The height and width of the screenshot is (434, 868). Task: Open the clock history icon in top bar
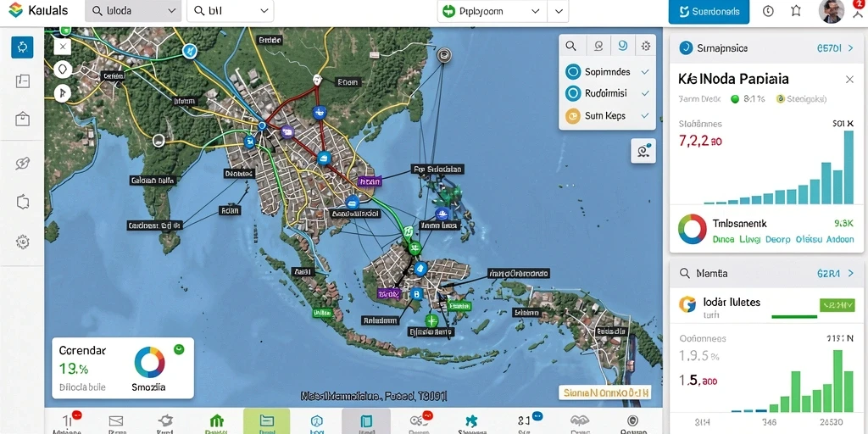[768, 11]
